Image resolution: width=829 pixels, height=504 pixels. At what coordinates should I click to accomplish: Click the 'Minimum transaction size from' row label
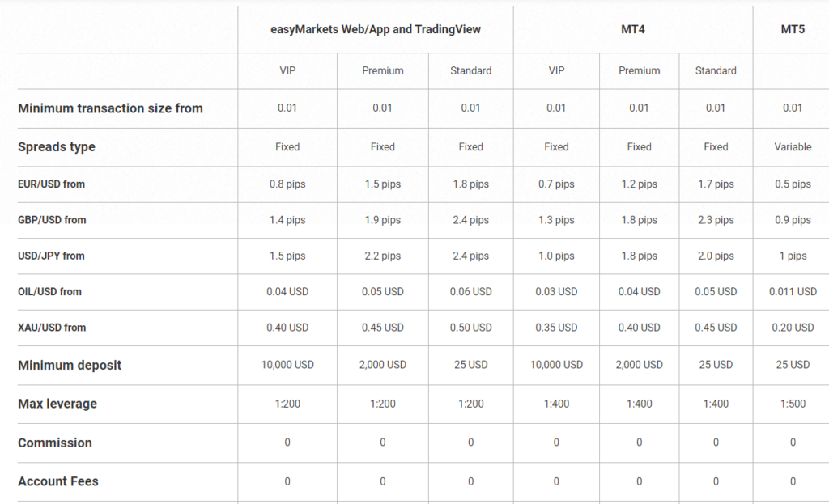[x=110, y=108]
